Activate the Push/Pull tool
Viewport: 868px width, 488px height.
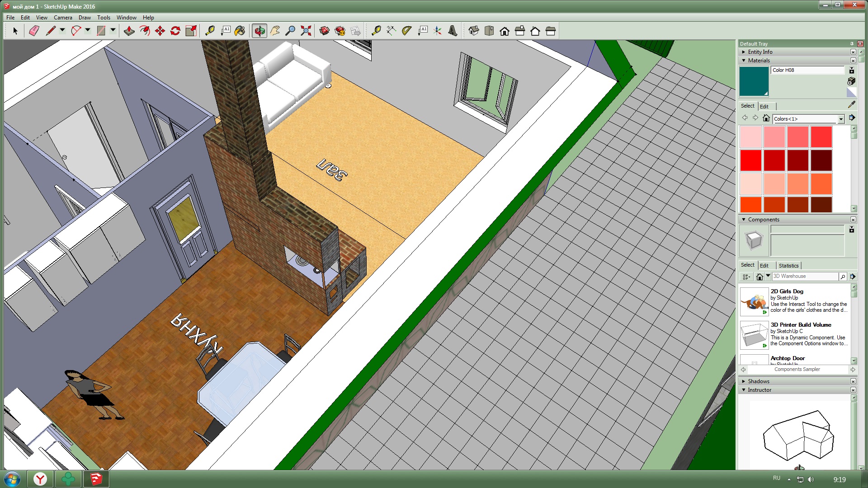coord(129,31)
